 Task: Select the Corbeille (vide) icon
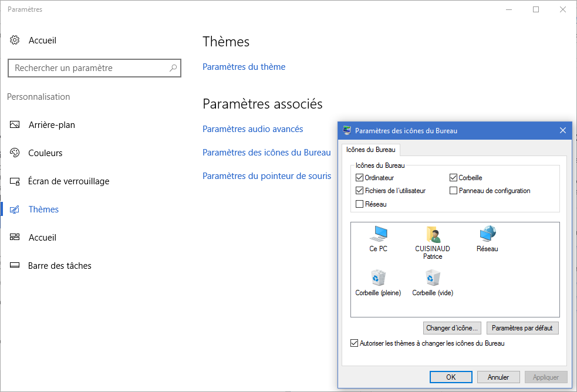click(x=433, y=278)
